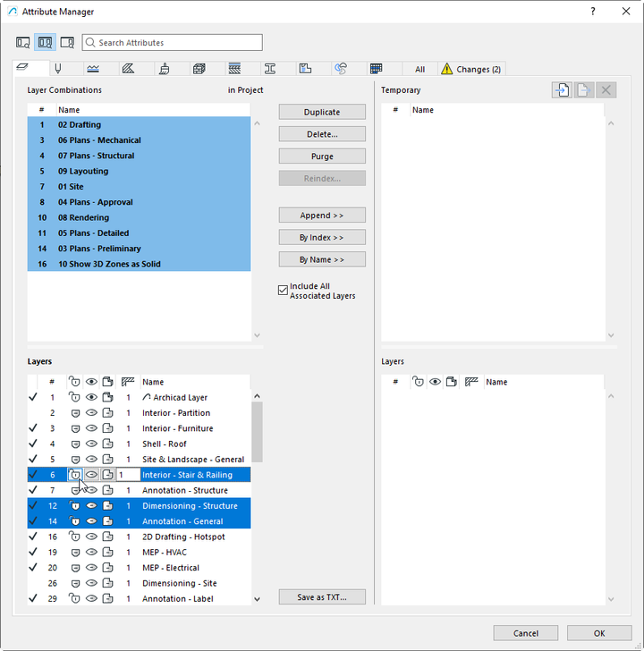
Task: Open the Surfaces paintbrush tab
Action: 164,69
